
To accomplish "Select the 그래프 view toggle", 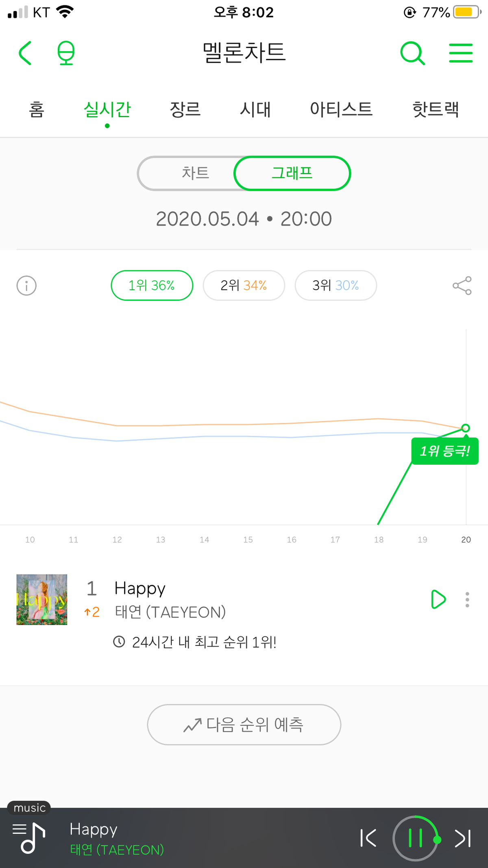I will pos(292,173).
